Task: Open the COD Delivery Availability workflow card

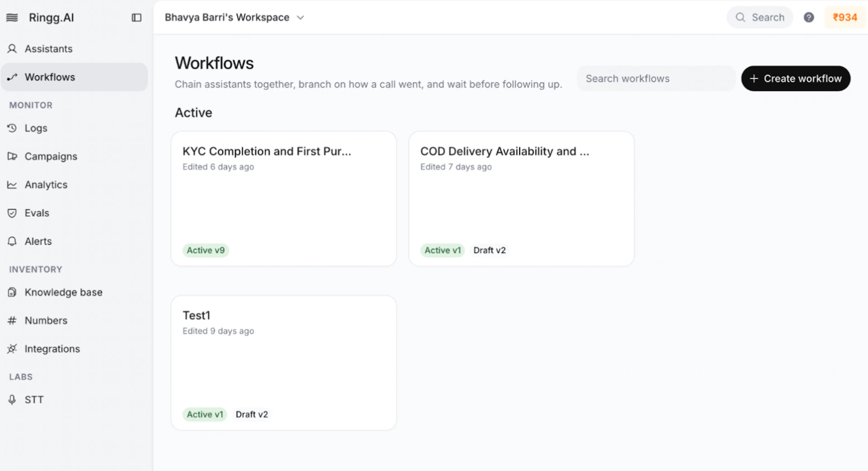Action: pos(521,199)
